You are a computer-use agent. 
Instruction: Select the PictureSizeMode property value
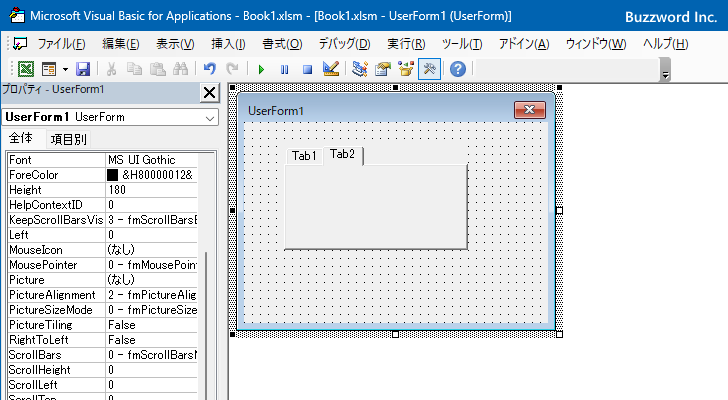(x=152, y=310)
